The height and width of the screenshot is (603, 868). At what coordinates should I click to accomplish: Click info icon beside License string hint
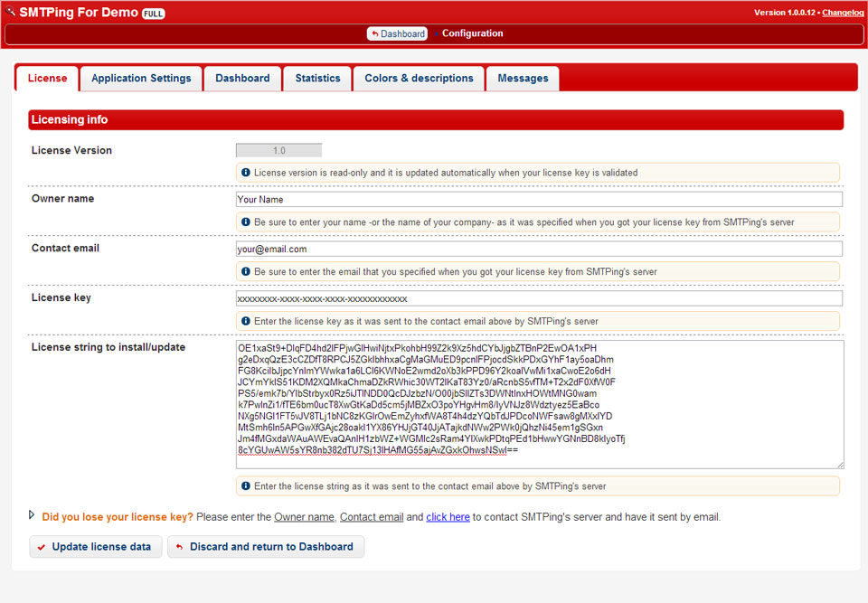coord(245,485)
